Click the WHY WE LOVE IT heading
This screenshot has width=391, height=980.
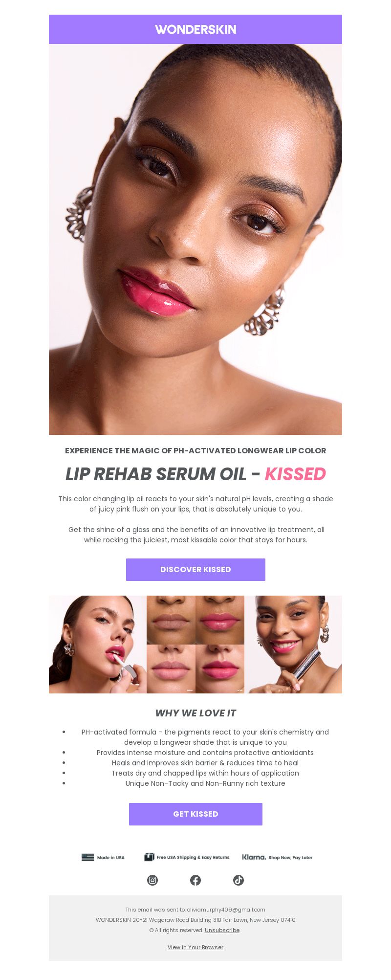point(195,713)
